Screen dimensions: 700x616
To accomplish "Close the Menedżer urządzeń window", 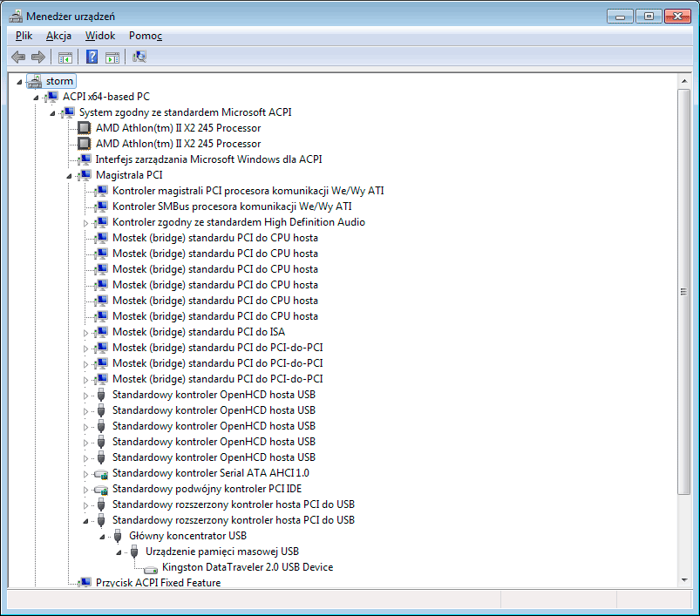I will (x=677, y=17).
